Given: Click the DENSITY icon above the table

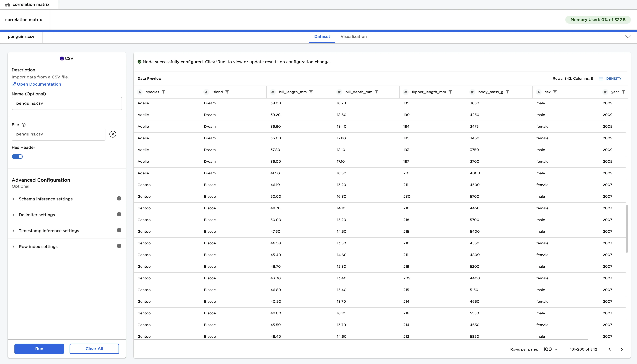Looking at the screenshot, I should (601, 78).
